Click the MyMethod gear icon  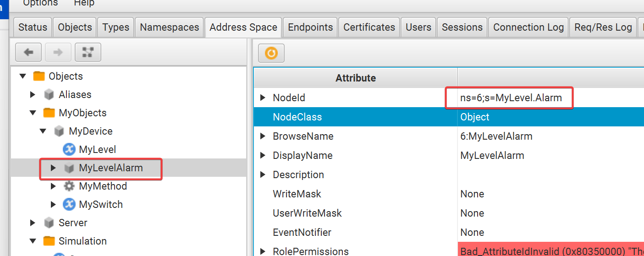pyautogui.click(x=69, y=186)
